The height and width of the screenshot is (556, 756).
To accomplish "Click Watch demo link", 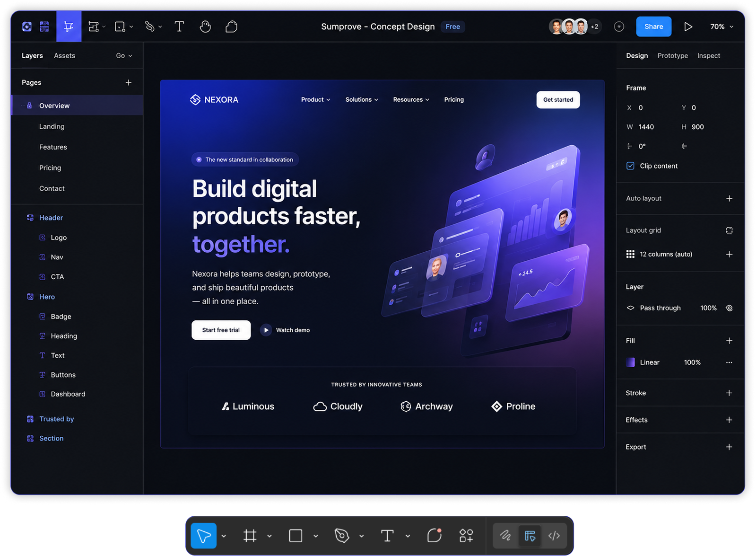I will click(285, 330).
